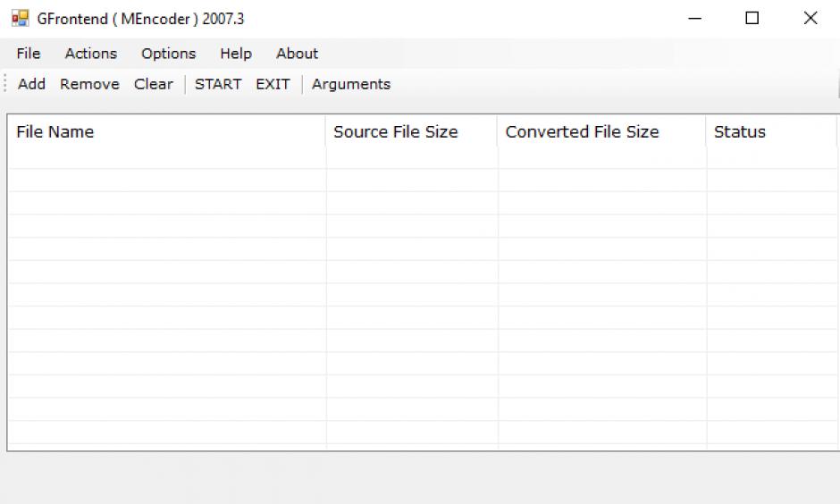The width and height of the screenshot is (840, 504).
Task: Open the Actions menu
Action: coord(90,54)
